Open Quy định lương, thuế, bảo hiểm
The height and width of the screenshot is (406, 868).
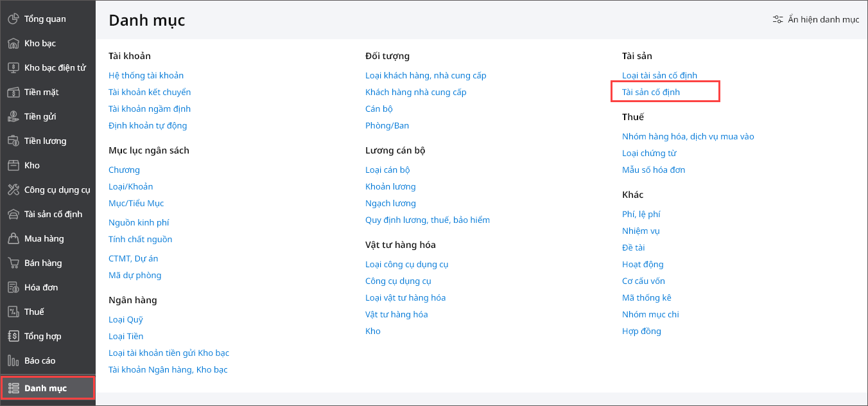427,220
